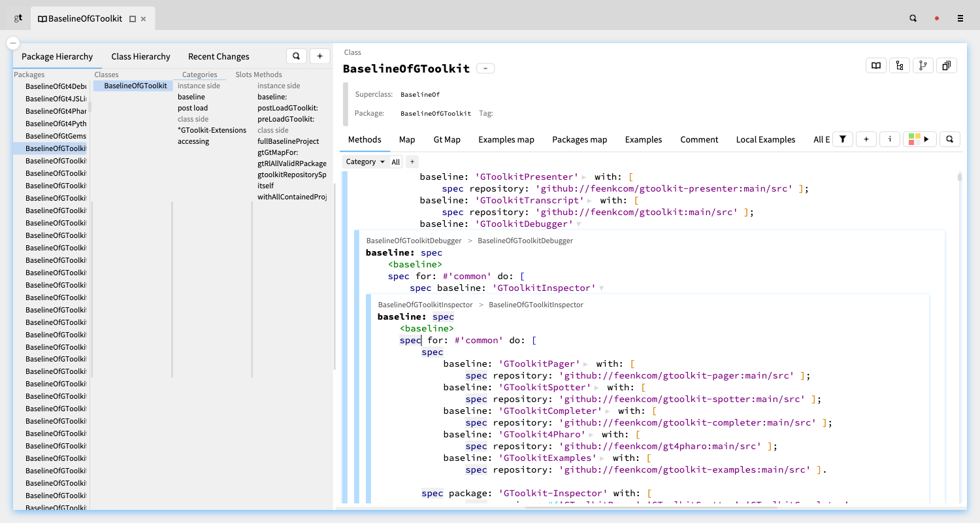Screen dimensions: 980x523
Task: Open the Packages map tab
Action: pyautogui.click(x=580, y=139)
